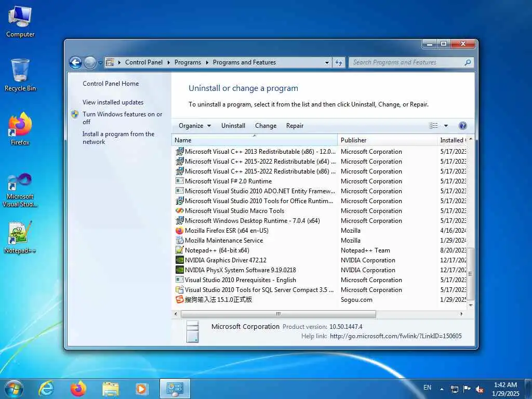
Task: Click the taskbar clock showing 1:42 AM
Action: 506,389
